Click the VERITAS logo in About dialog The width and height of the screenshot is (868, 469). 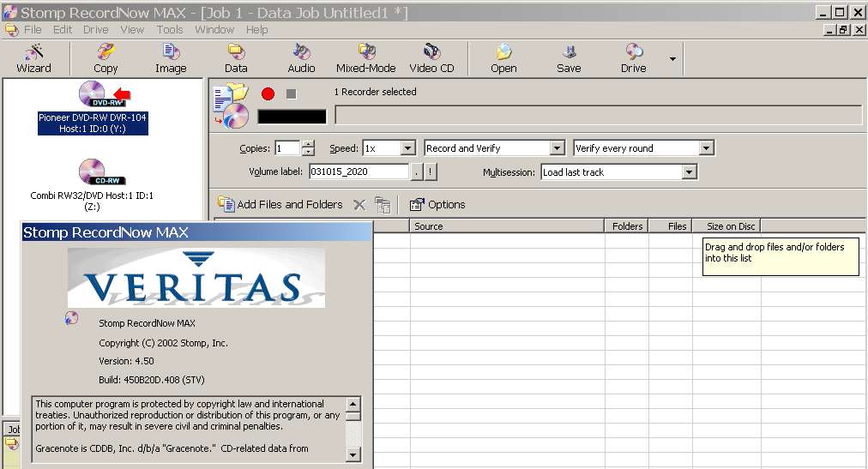point(196,278)
